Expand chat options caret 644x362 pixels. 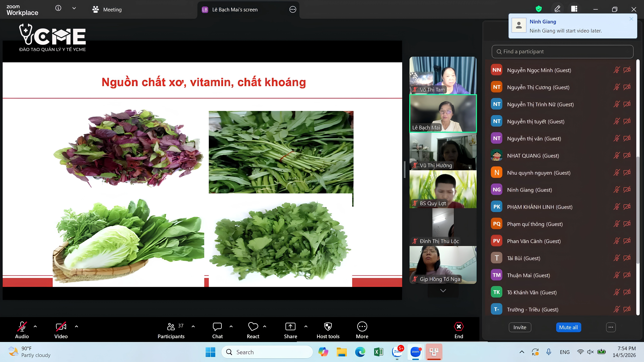point(231,326)
